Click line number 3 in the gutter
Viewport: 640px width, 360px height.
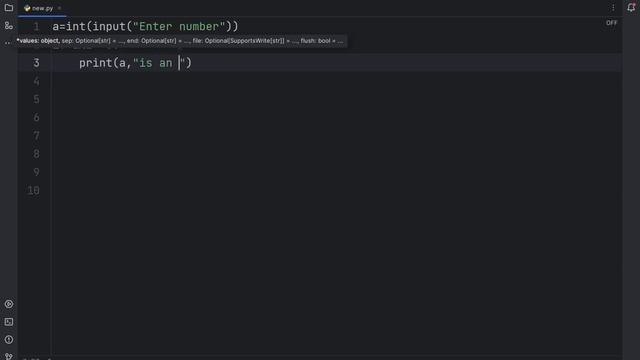[x=36, y=63]
